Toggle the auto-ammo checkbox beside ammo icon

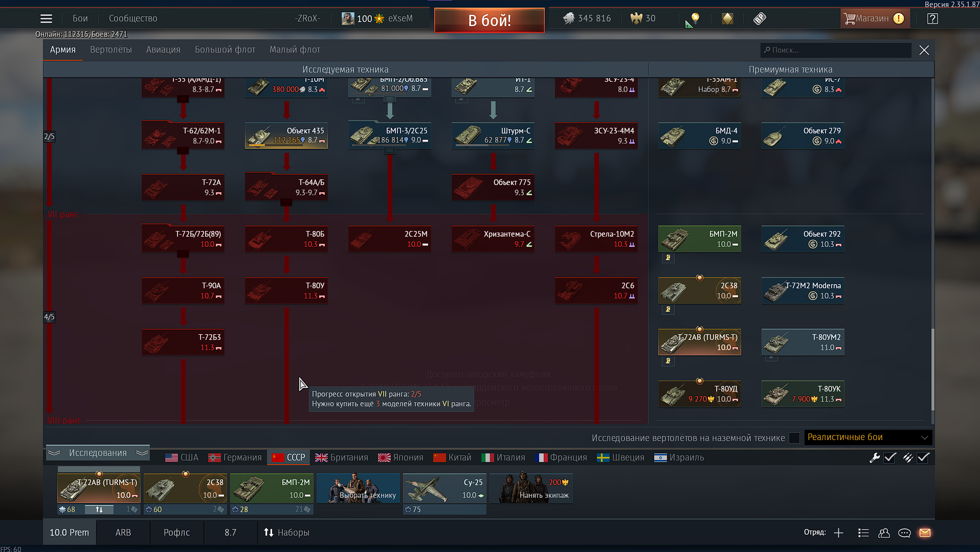coord(923,457)
